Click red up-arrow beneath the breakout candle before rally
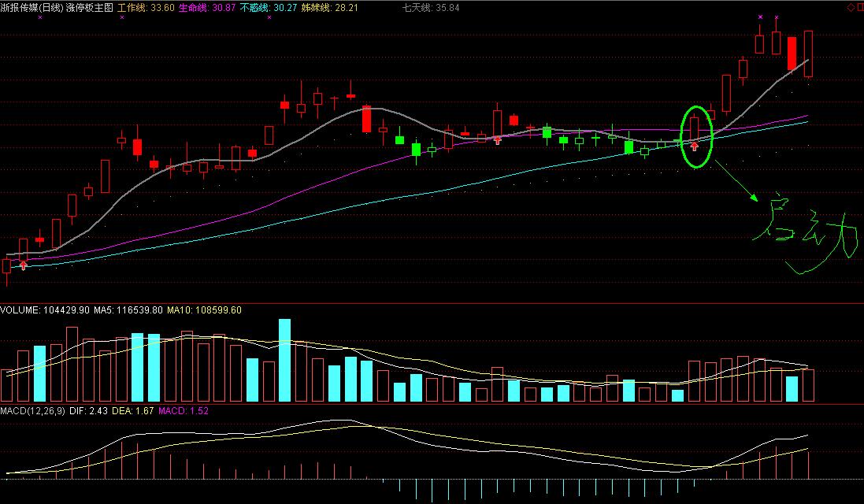Image resolution: width=864 pixels, height=504 pixels. click(x=695, y=146)
